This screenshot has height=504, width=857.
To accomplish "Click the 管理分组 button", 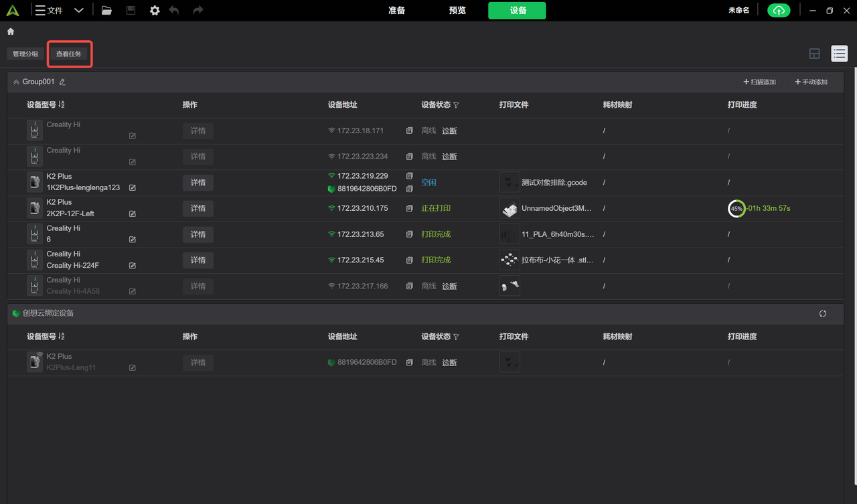I will (25, 54).
